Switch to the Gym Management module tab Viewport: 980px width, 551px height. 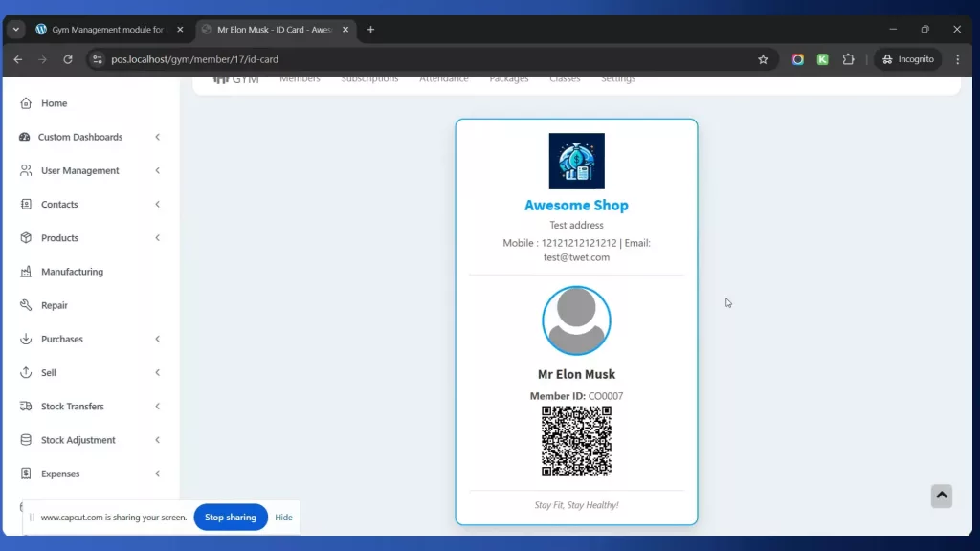(107, 30)
